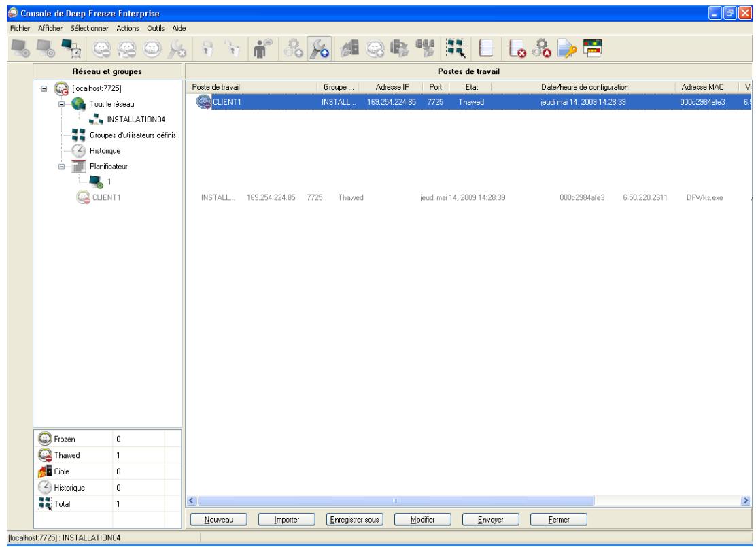The image size is (756, 547).
Task: Click the Groupes d'utilisateurs définis icon
Action: (x=79, y=135)
